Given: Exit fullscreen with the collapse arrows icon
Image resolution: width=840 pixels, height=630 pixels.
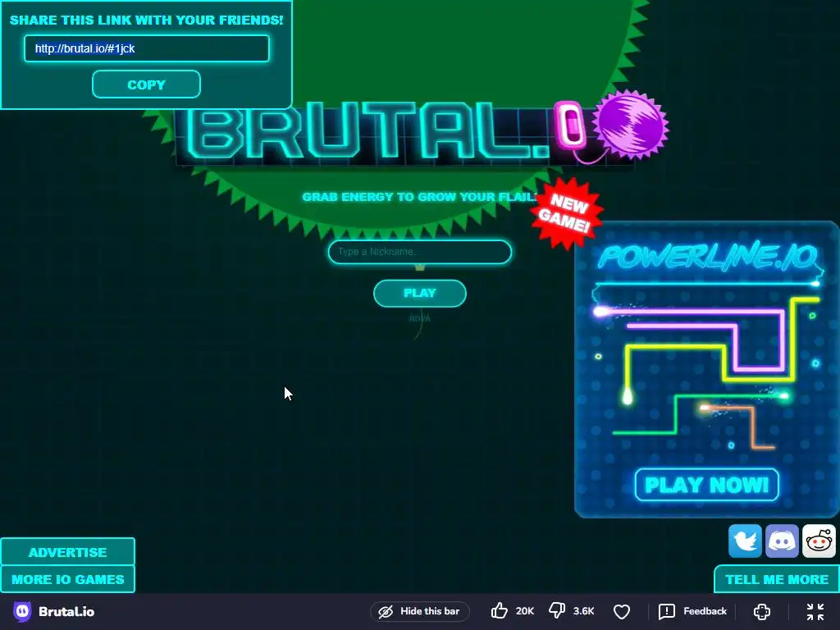Looking at the screenshot, I should click(815, 611).
